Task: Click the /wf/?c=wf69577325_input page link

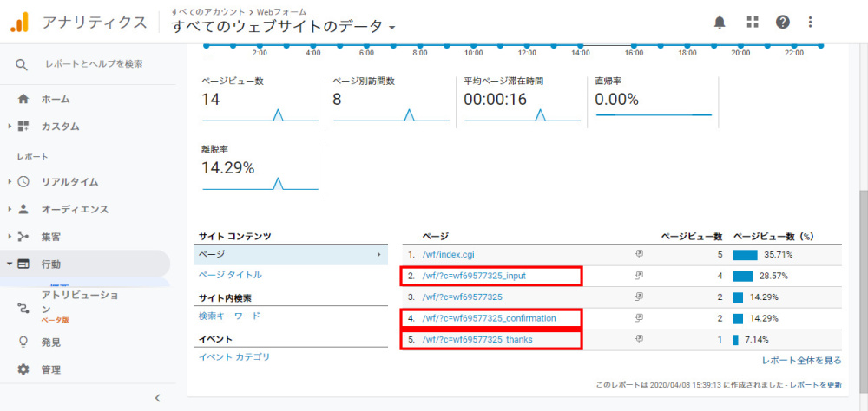Action: coord(474,276)
